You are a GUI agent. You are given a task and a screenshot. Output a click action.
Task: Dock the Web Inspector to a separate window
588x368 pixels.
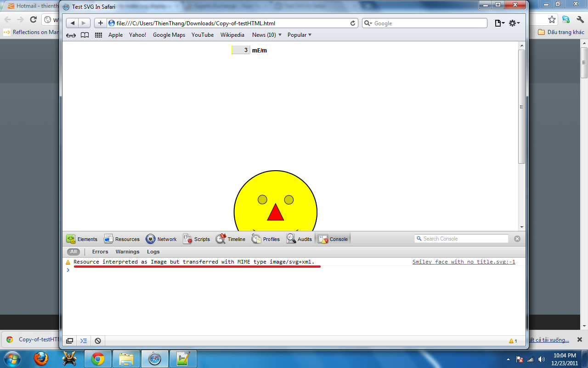tap(69, 341)
